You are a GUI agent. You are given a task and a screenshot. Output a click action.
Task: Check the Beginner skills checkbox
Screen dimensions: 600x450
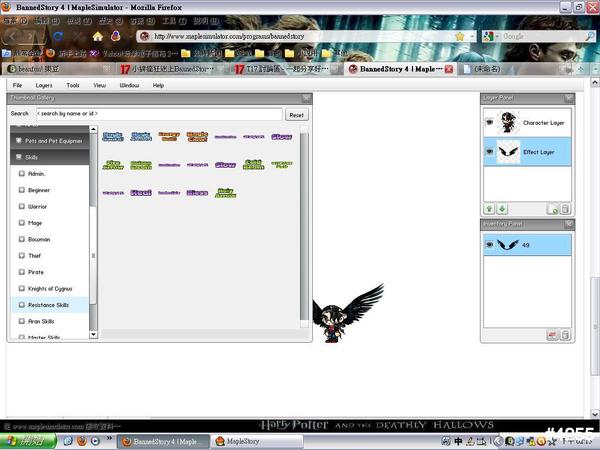(22, 190)
